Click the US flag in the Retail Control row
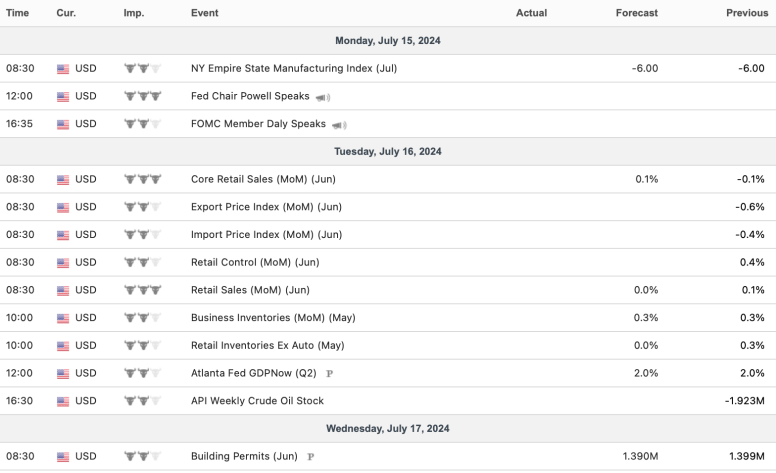The width and height of the screenshot is (776, 473). click(x=63, y=263)
